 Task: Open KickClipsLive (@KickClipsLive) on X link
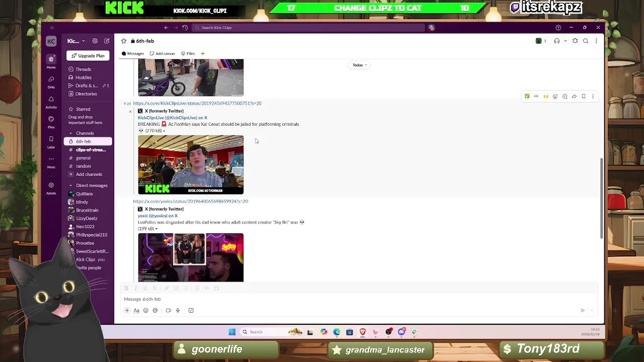coord(173,118)
